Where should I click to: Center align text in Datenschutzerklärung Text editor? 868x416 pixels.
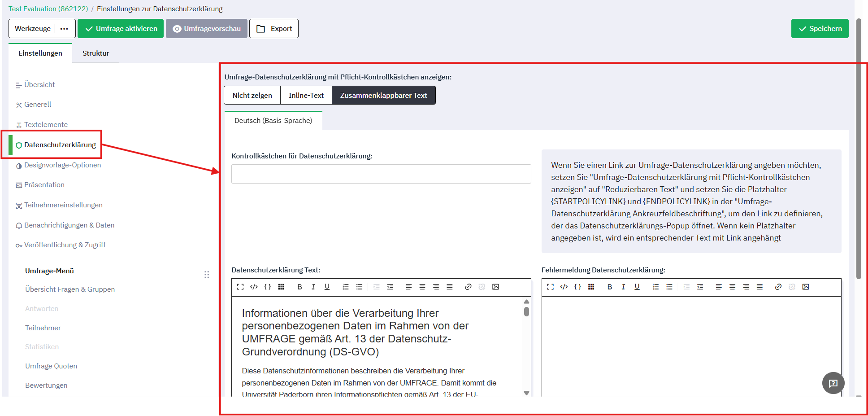tap(422, 287)
